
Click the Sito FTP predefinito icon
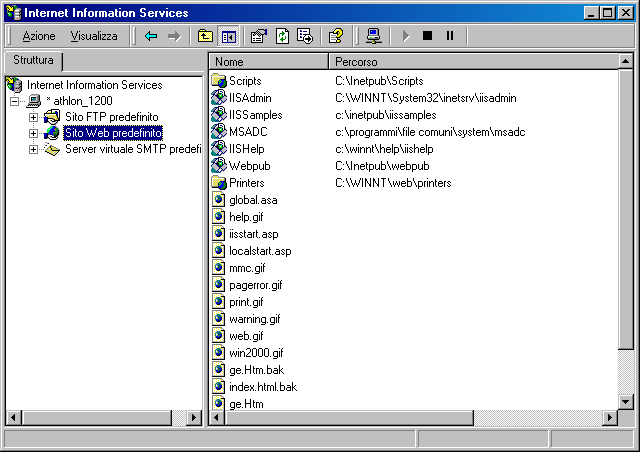point(52,117)
